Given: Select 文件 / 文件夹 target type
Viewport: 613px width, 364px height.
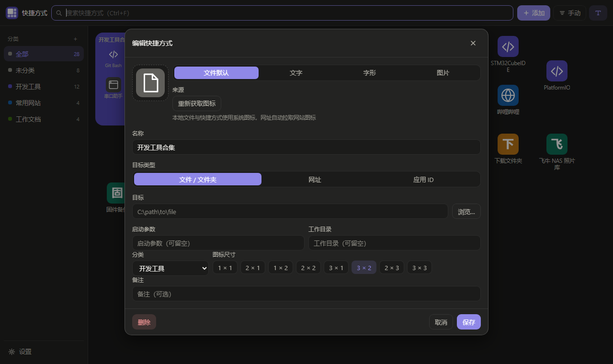Looking at the screenshot, I should [x=198, y=179].
